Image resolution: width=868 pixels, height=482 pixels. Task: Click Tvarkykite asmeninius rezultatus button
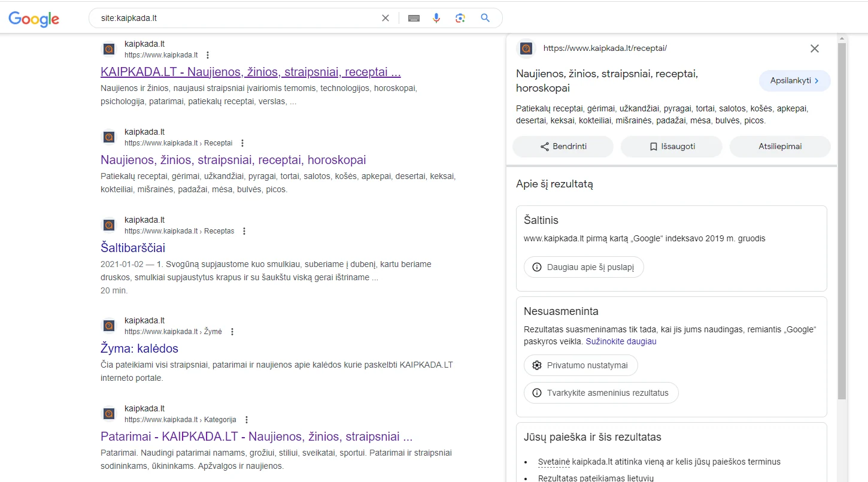click(x=601, y=393)
